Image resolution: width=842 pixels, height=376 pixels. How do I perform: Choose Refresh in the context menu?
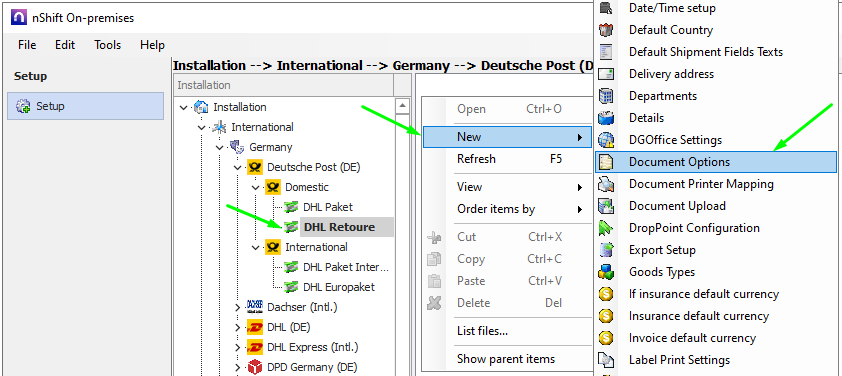tap(507, 159)
